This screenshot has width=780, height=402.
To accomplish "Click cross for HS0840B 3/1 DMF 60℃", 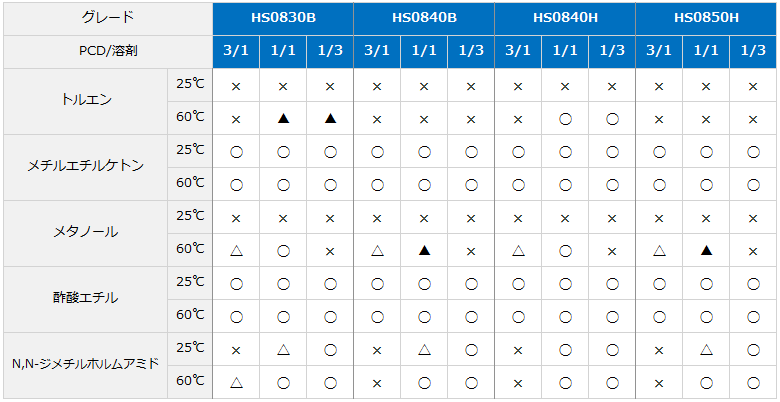I will point(377,384).
